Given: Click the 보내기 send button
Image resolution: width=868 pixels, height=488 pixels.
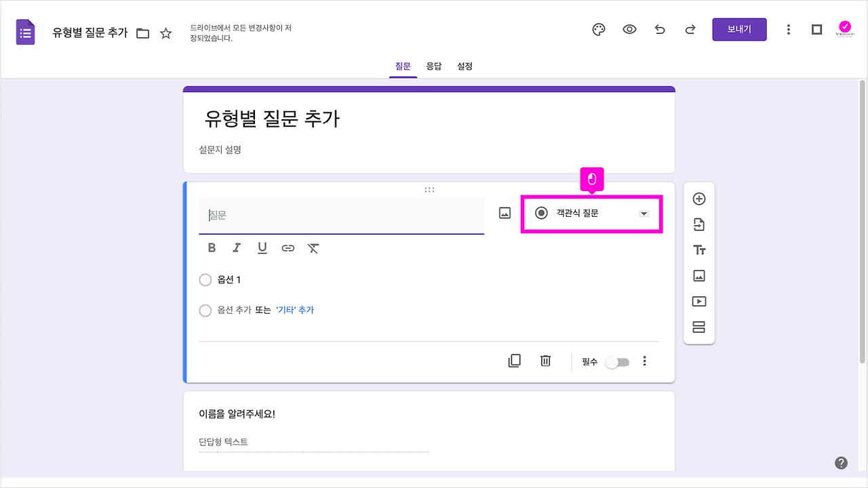Looking at the screenshot, I should tap(739, 29).
